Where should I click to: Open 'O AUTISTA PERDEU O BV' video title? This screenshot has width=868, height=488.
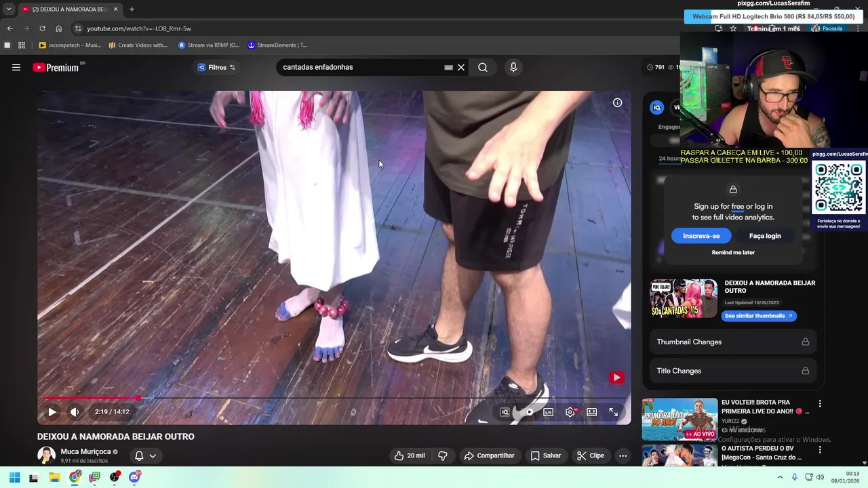[762, 453]
